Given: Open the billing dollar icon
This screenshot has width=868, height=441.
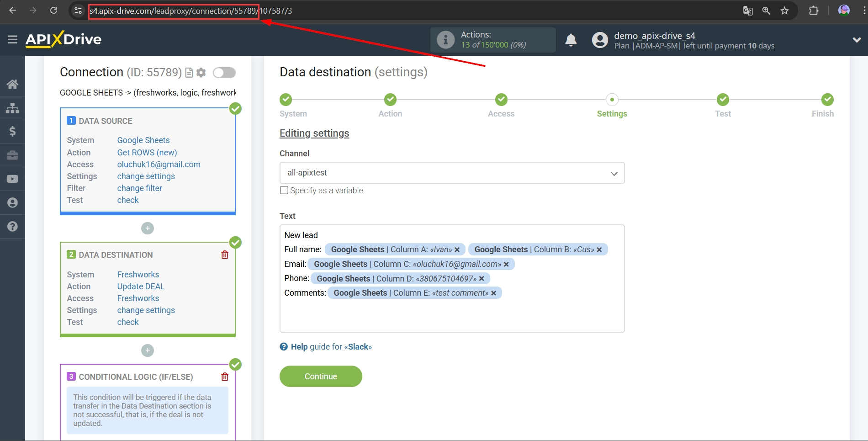Looking at the screenshot, I should coord(12,132).
